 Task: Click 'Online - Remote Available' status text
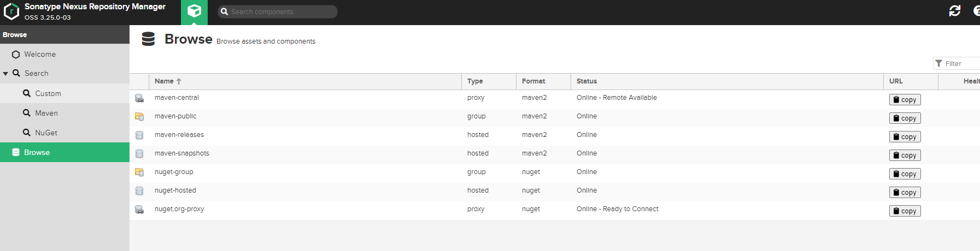click(617, 98)
